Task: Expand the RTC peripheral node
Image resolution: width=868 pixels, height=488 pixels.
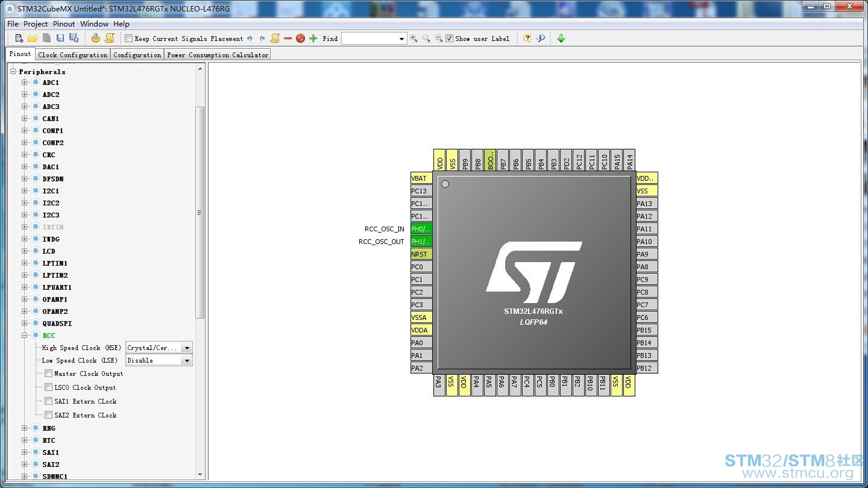Action: (25, 440)
